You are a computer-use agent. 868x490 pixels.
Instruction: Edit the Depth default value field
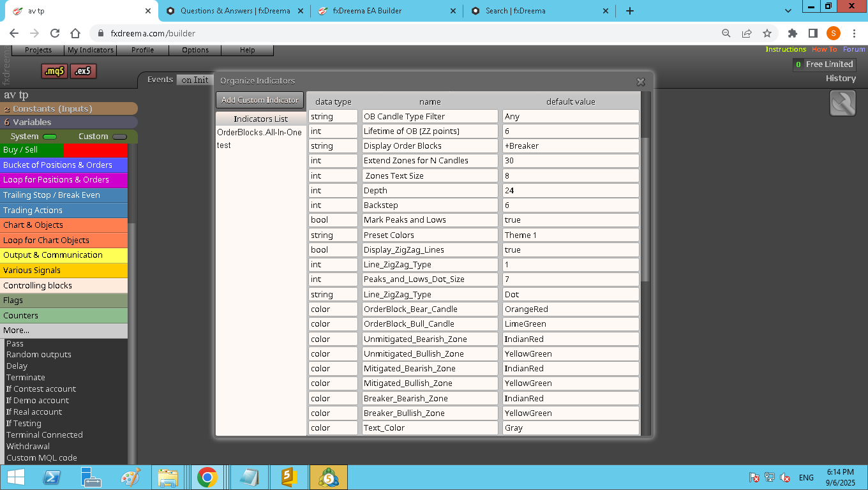[571, 190]
